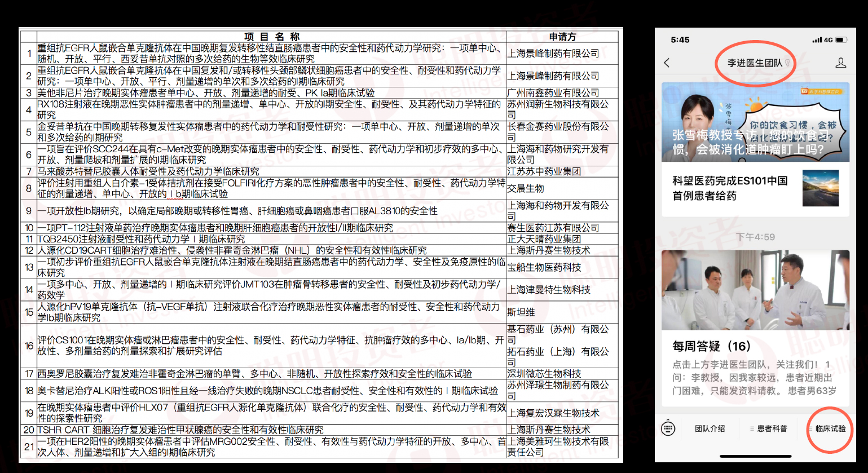
Task: Select the 基石药业（苏州）有限公司 text
Action: 558,334
